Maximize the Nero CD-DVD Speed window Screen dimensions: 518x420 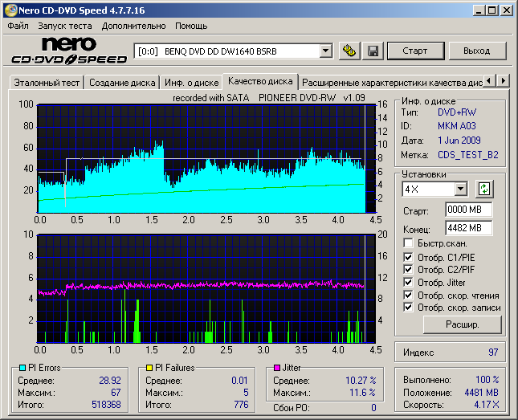point(492,10)
